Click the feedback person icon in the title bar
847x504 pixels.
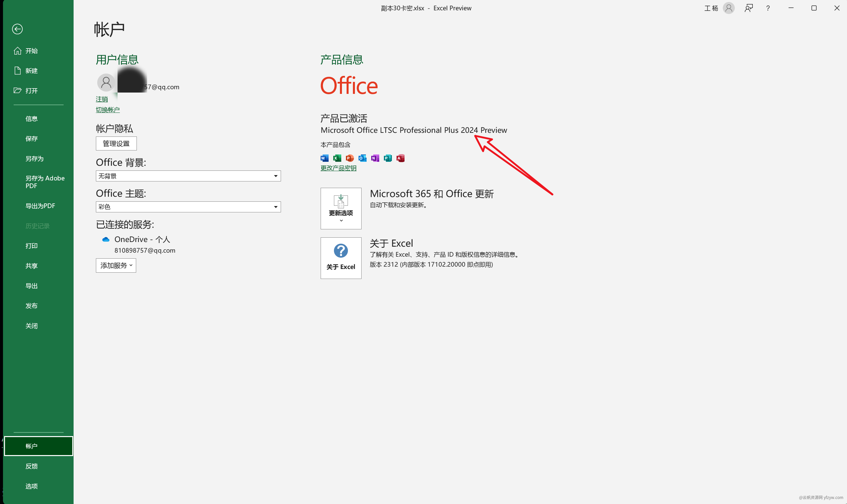click(748, 8)
